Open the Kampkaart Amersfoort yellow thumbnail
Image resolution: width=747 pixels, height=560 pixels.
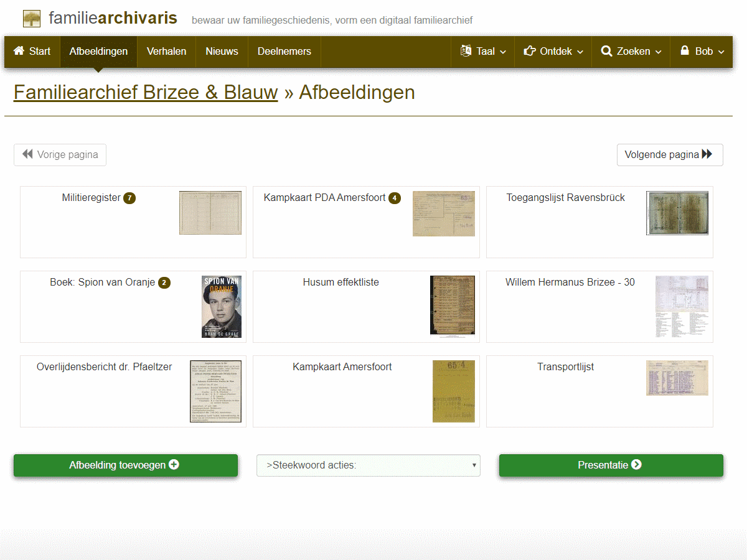[x=454, y=391]
